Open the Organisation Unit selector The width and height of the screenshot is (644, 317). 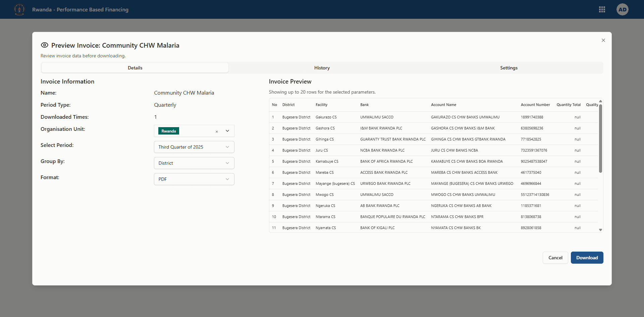(x=227, y=131)
